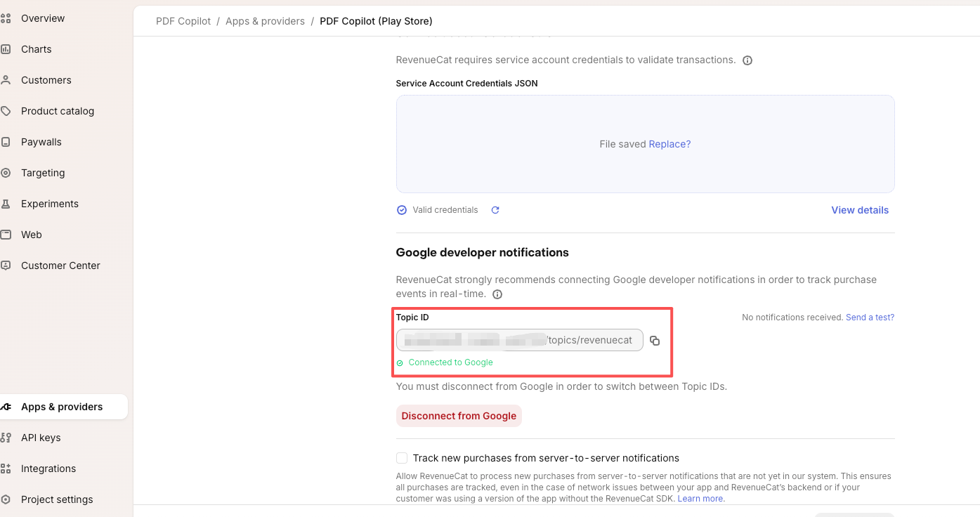Click the Paywalls icon

[6, 142]
